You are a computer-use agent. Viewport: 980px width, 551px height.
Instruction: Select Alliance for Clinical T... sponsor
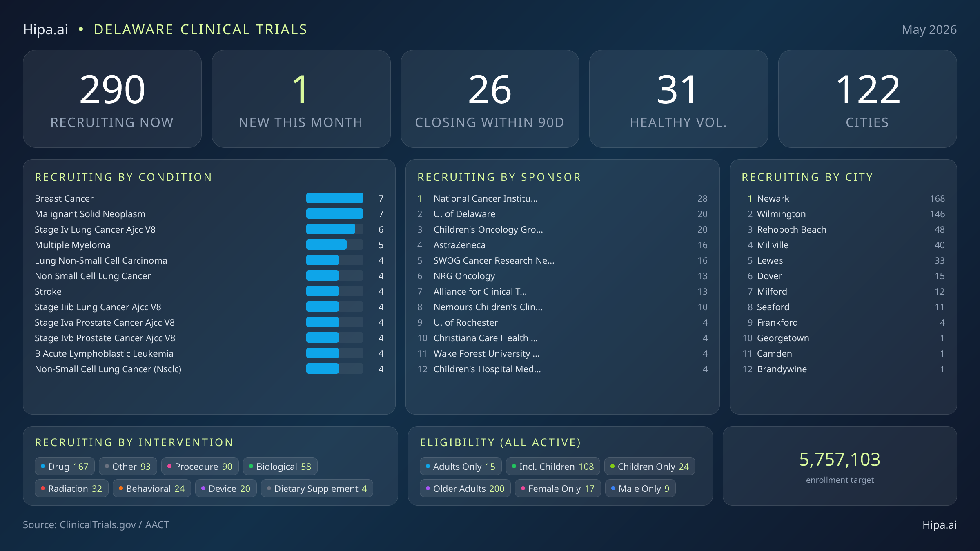point(562,291)
